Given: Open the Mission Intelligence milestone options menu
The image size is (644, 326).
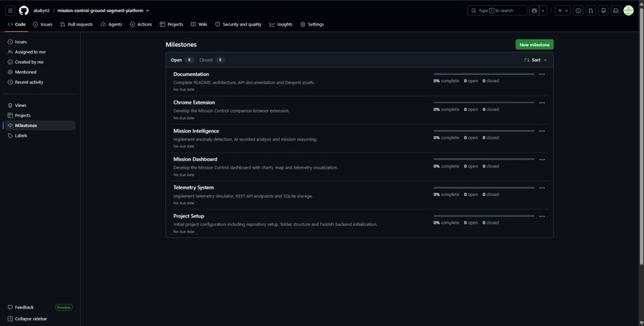Looking at the screenshot, I should tap(542, 131).
